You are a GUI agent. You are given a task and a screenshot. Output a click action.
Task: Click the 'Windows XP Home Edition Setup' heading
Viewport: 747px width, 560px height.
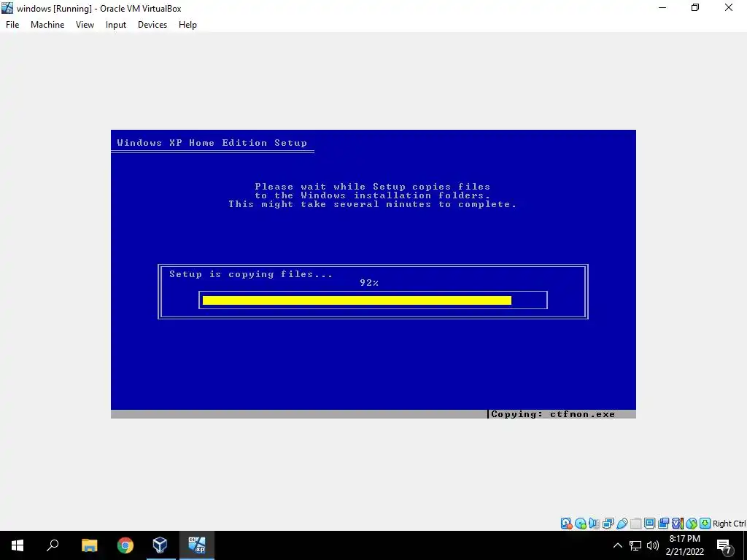tap(212, 143)
